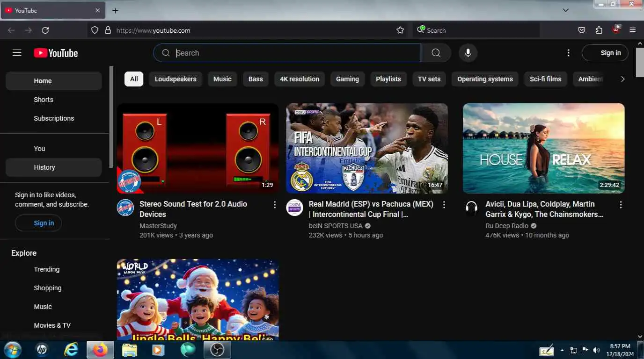The height and width of the screenshot is (359, 644).
Task: Open the MasterStudy channel name link
Action: click(158, 226)
